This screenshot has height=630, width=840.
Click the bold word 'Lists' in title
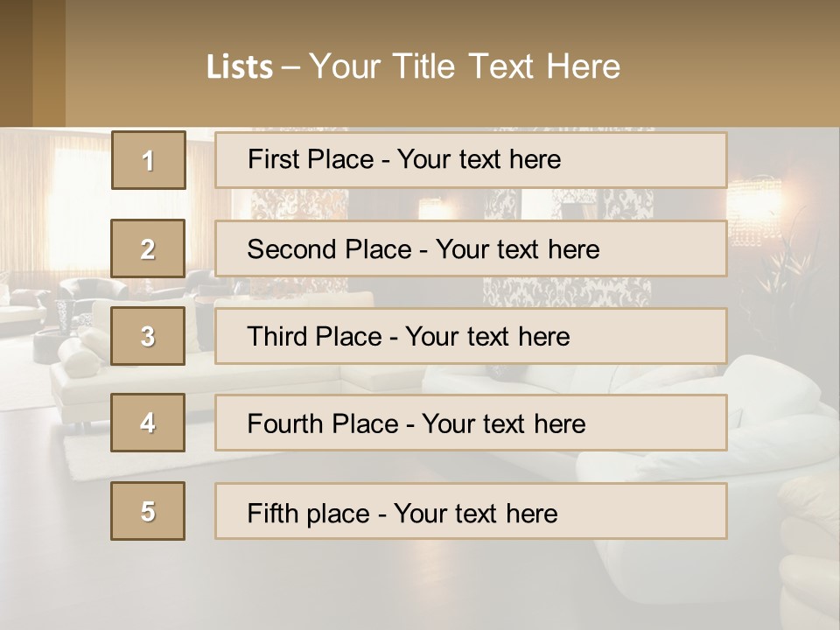240,66
